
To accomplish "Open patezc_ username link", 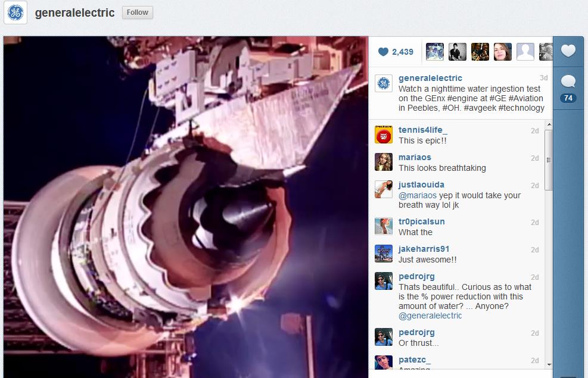I will (415, 360).
